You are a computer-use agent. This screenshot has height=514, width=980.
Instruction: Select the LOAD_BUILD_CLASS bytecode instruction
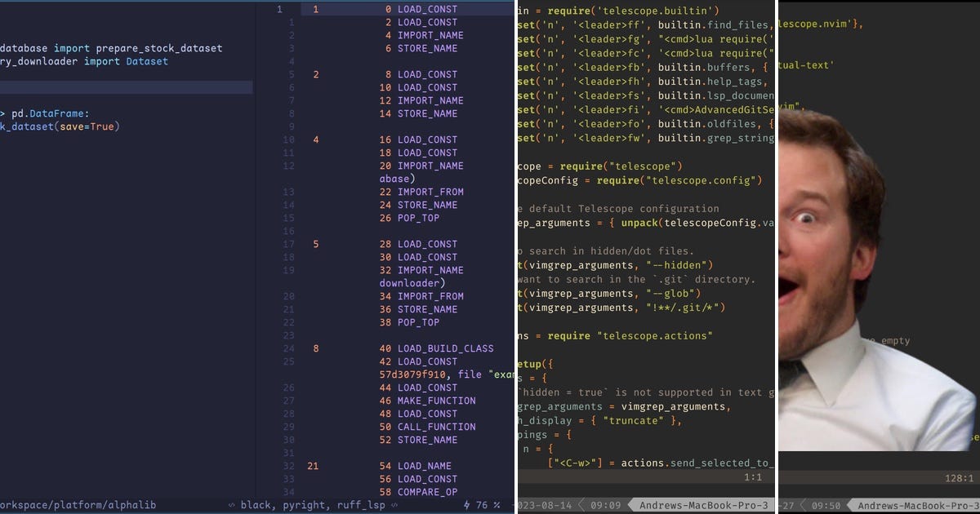[x=444, y=348]
